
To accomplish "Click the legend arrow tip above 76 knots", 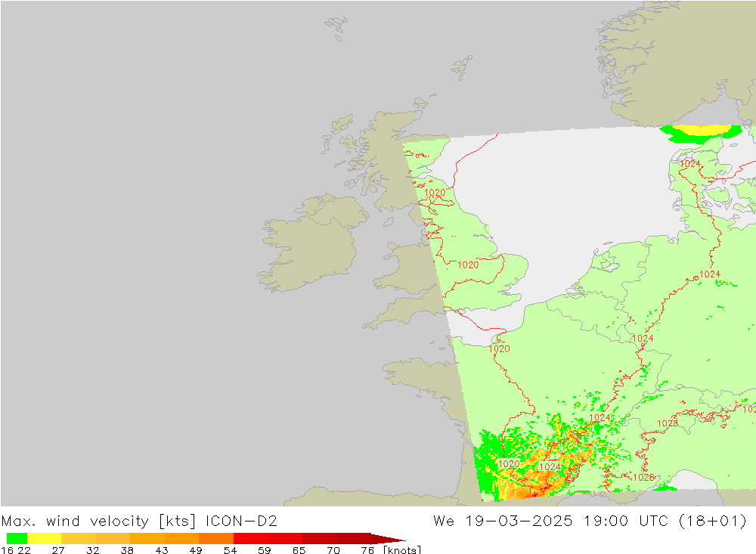I will click(x=388, y=539).
